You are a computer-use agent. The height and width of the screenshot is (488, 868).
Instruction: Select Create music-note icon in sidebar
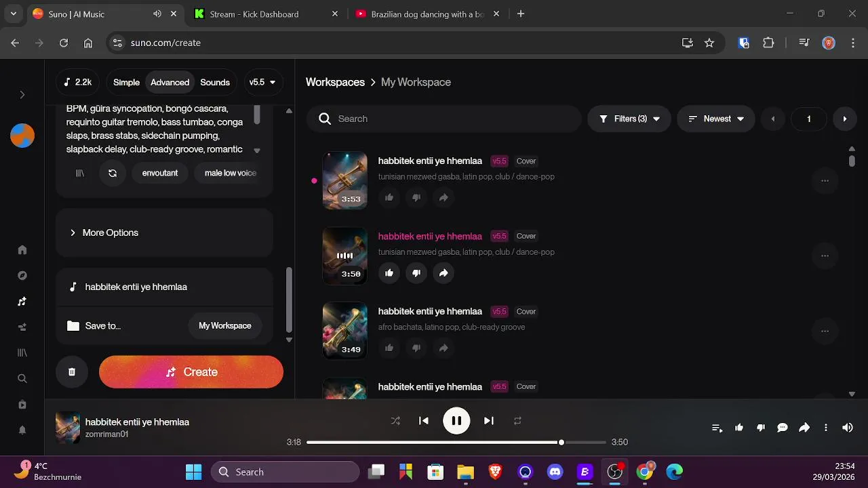22,301
